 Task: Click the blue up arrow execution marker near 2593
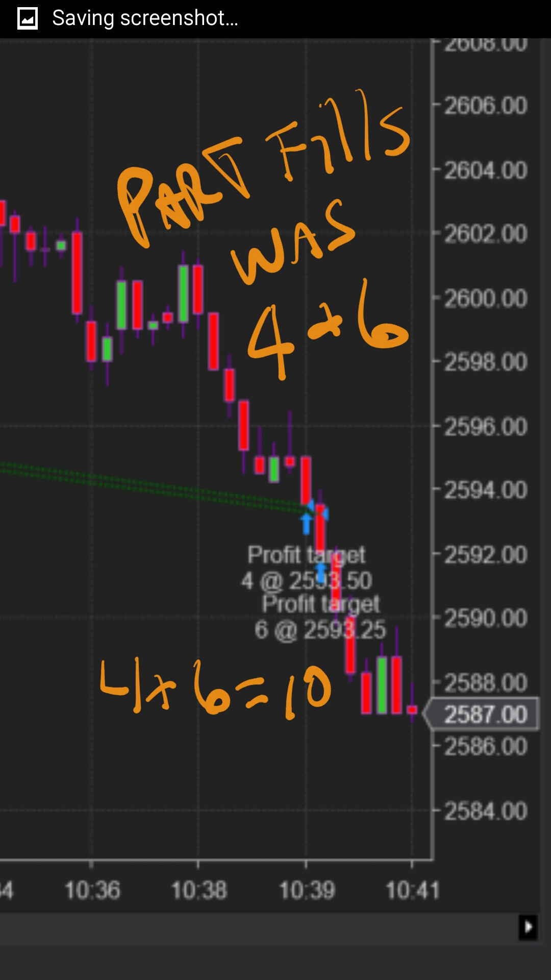tap(306, 523)
